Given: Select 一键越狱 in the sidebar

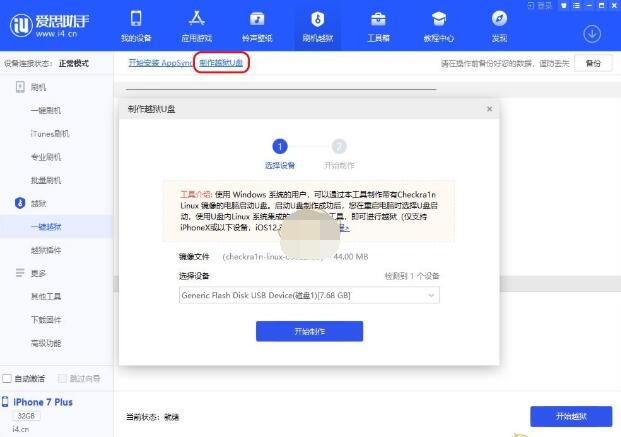Looking at the screenshot, I should click(x=46, y=227).
